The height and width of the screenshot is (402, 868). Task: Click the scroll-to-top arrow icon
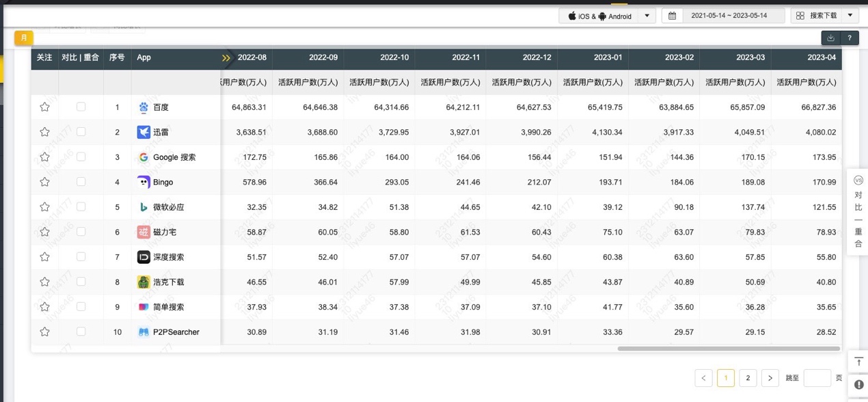[x=858, y=361]
